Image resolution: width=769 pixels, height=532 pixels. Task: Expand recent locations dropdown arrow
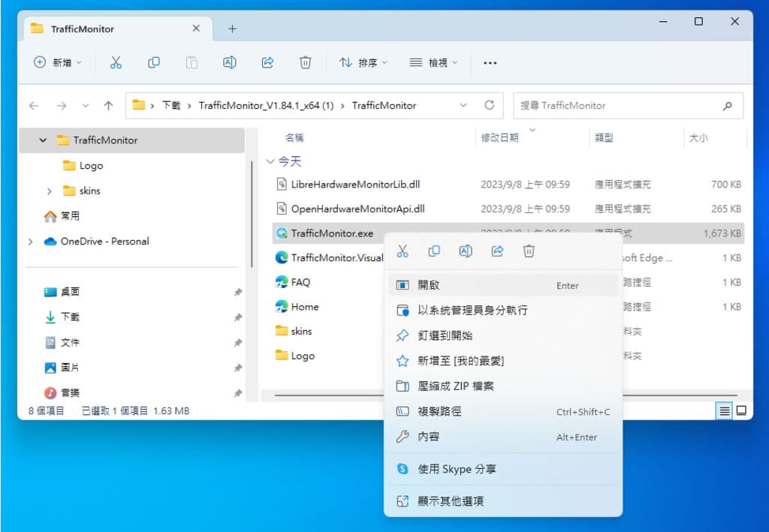pos(86,105)
